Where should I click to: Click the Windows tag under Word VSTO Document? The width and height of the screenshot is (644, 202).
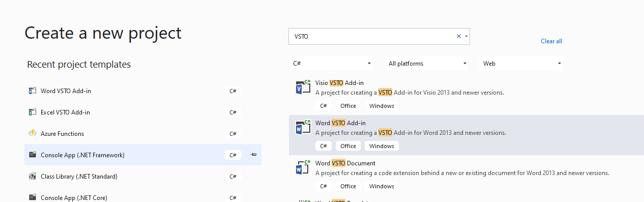tap(382, 186)
